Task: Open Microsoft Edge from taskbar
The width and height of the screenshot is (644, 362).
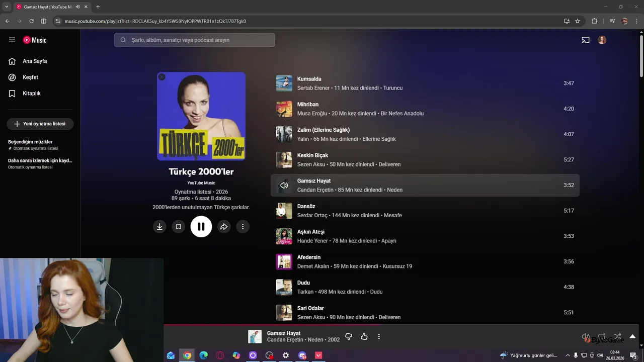Action: pyautogui.click(x=203, y=355)
